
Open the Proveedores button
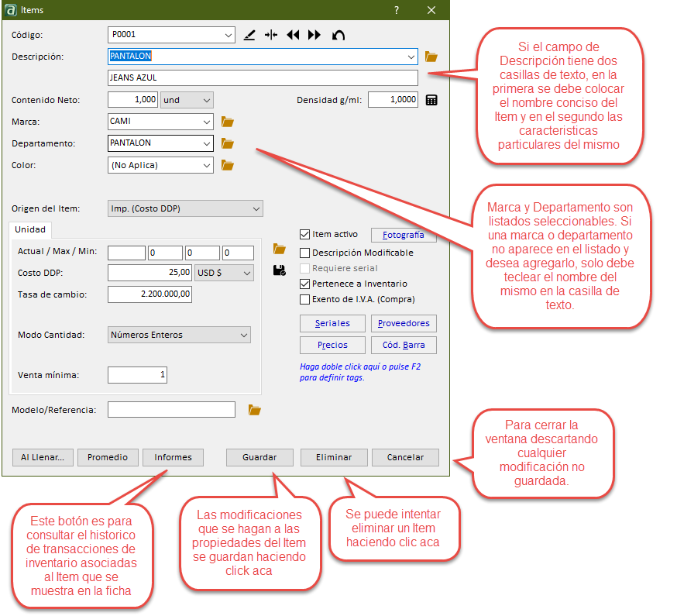pos(404,323)
